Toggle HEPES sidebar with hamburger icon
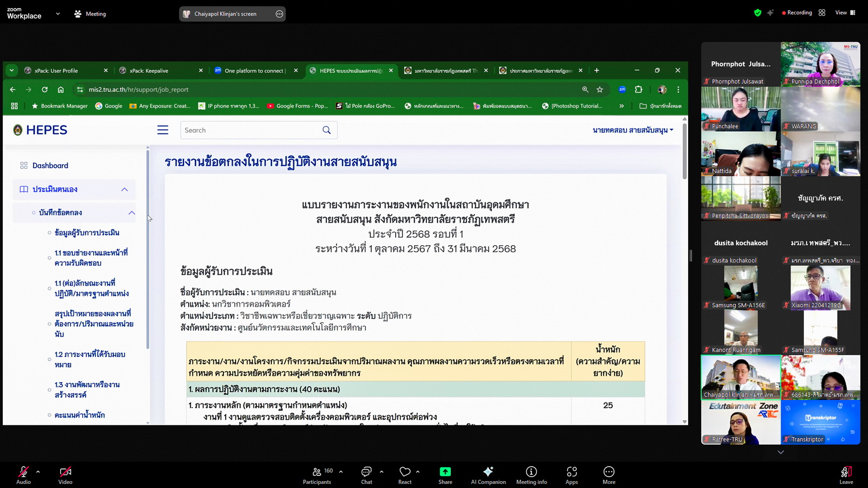 [163, 130]
